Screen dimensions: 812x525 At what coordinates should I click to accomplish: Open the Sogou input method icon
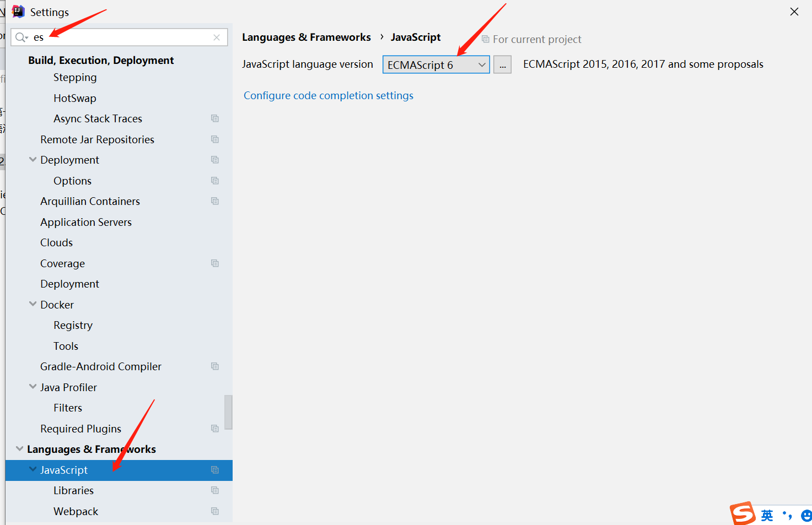click(x=743, y=513)
